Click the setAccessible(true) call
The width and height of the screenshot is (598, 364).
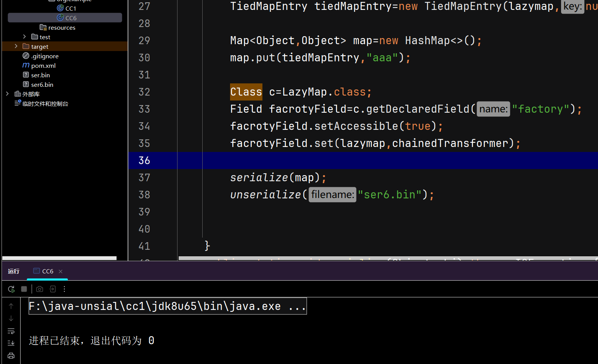[x=375, y=126]
